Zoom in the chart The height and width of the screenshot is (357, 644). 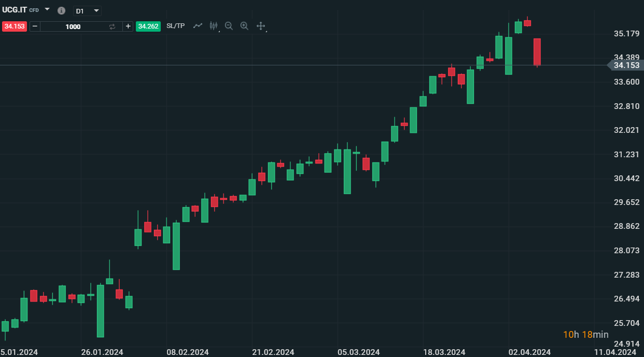(x=244, y=25)
